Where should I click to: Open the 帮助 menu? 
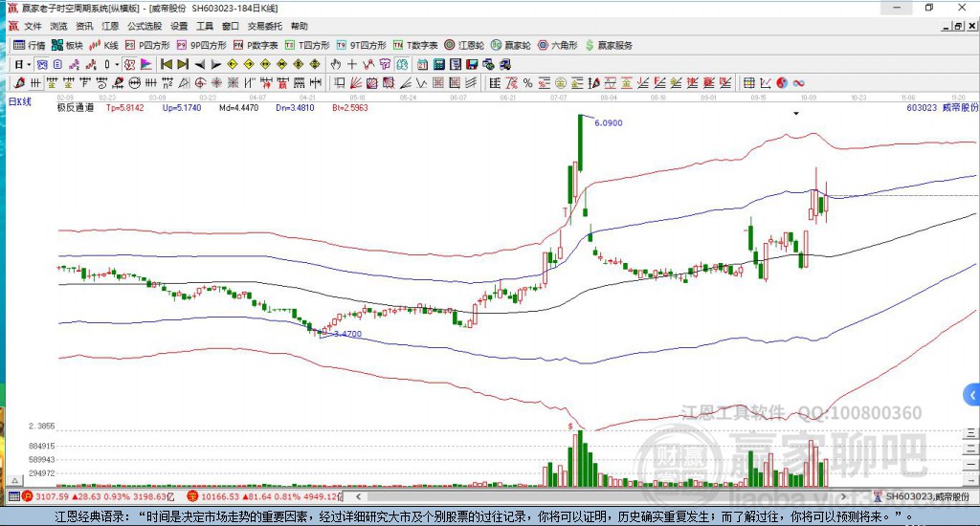[x=299, y=26]
